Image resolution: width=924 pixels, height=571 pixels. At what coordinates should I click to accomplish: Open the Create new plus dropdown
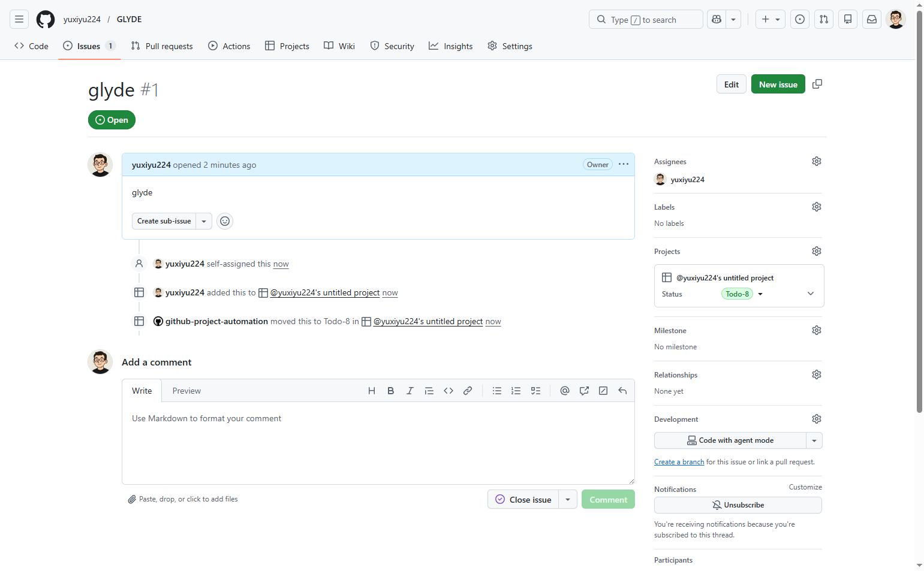(770, 19)
